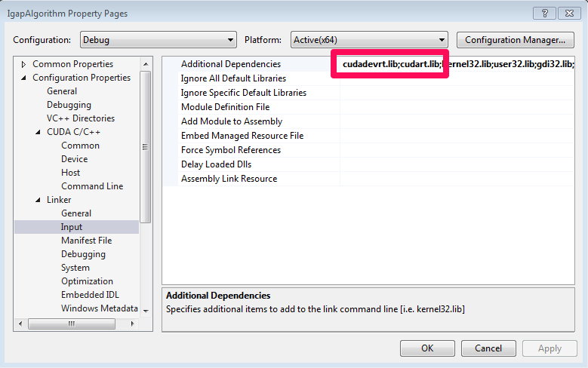Click the Cancel button

click(x=482, y=348)
